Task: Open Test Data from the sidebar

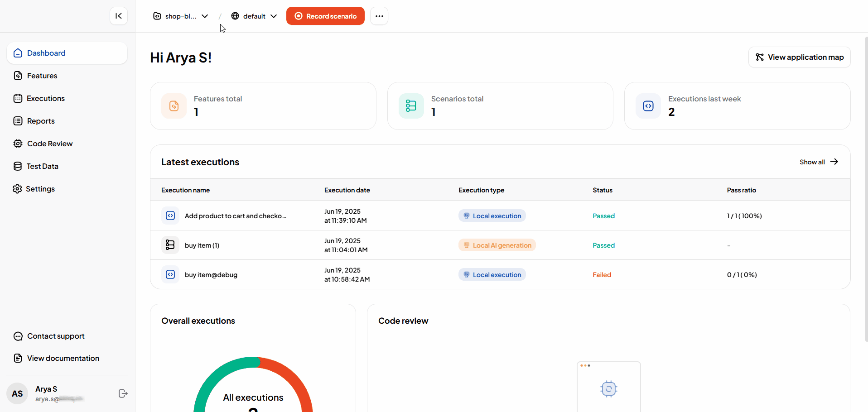Action: click(42, 166)
